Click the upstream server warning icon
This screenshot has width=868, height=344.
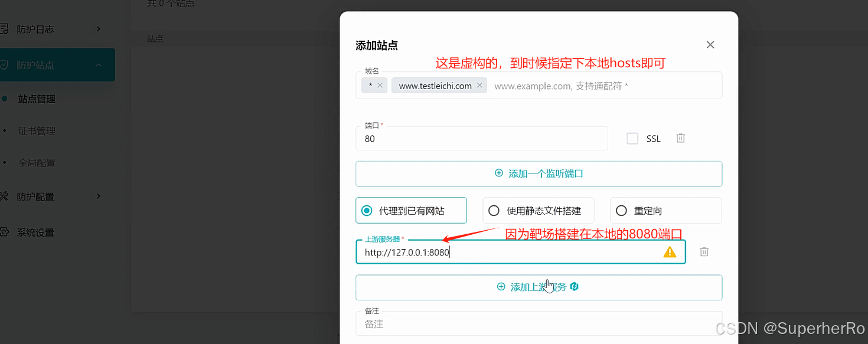(x=670, y=252)
